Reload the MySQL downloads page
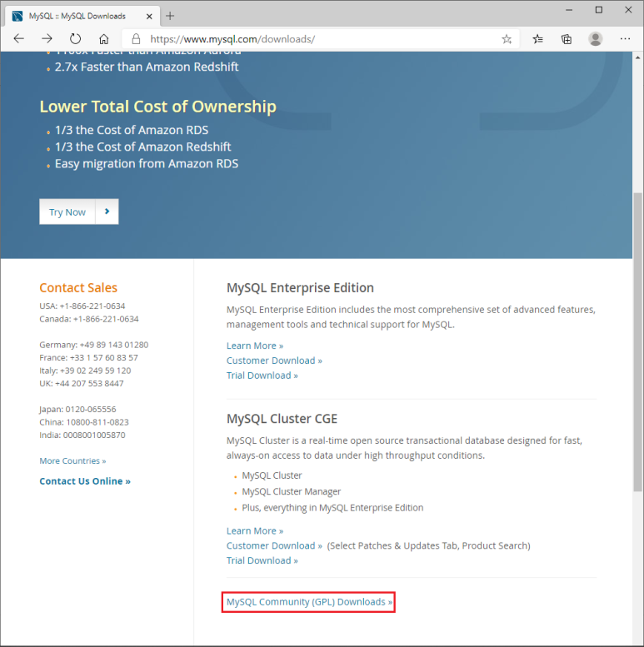The image size is (644, 647). (x=75, y=39)
